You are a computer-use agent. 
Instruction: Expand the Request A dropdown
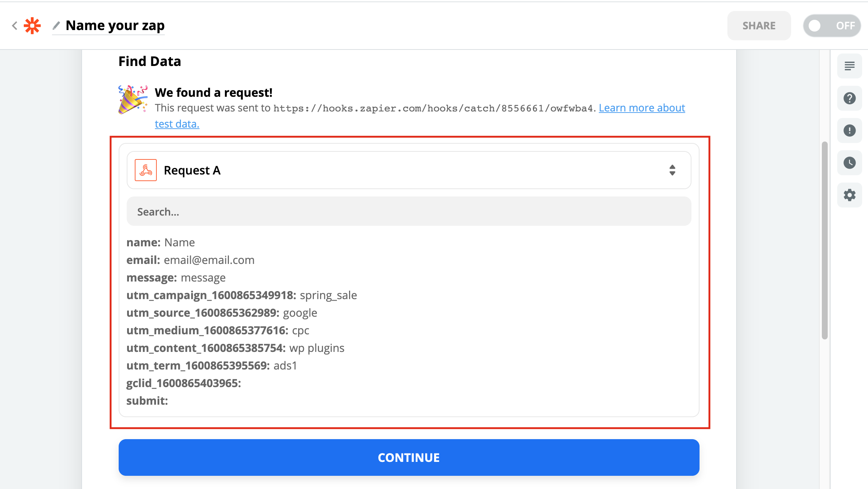tap(409, 170)
